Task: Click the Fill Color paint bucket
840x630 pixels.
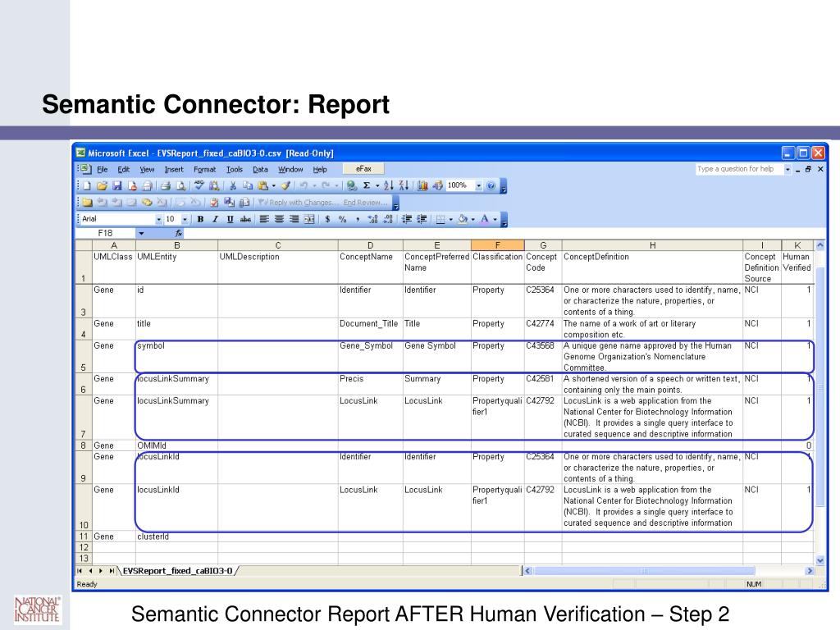Action: point(463,219)
